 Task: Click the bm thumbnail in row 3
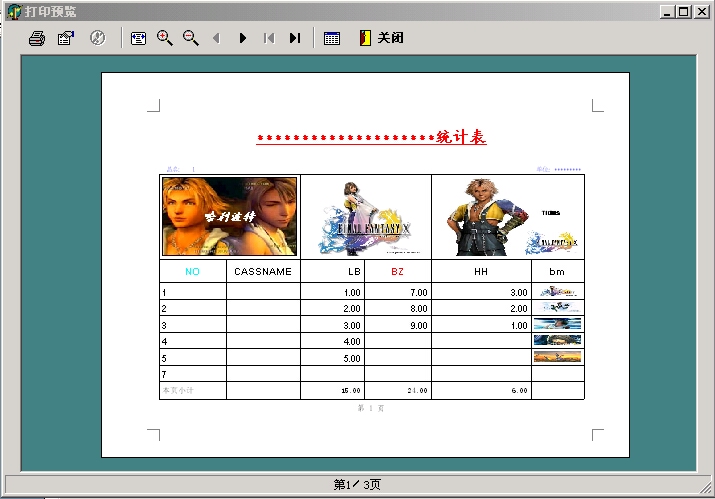[x=558, y=324]
